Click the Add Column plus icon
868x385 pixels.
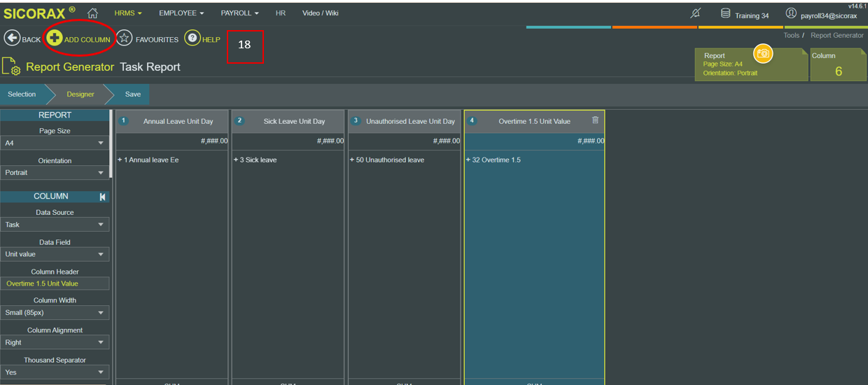pos(55,38)
